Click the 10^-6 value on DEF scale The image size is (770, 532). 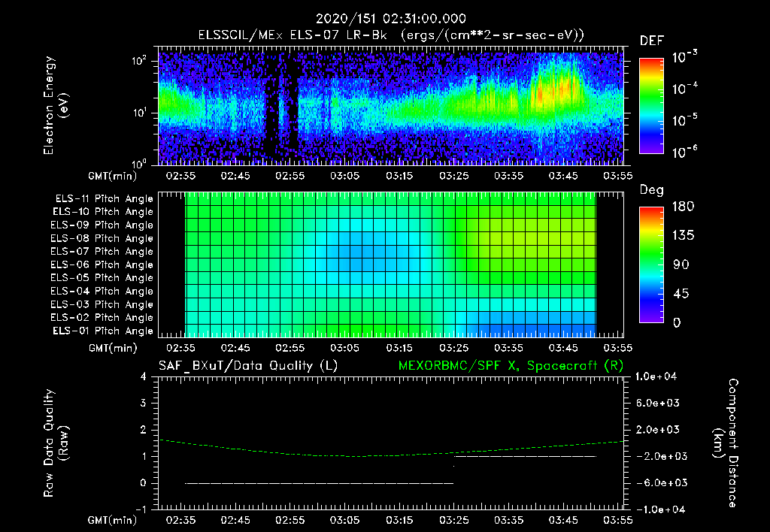point(684,152)
